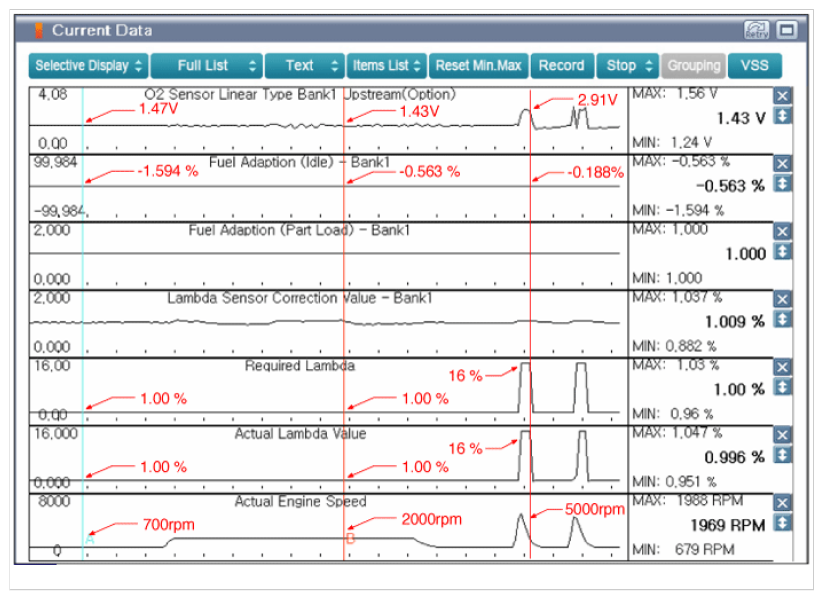Remove the Required Lambda graph
823x600 pixels.
pyautogui.click(x=783, y=367)
